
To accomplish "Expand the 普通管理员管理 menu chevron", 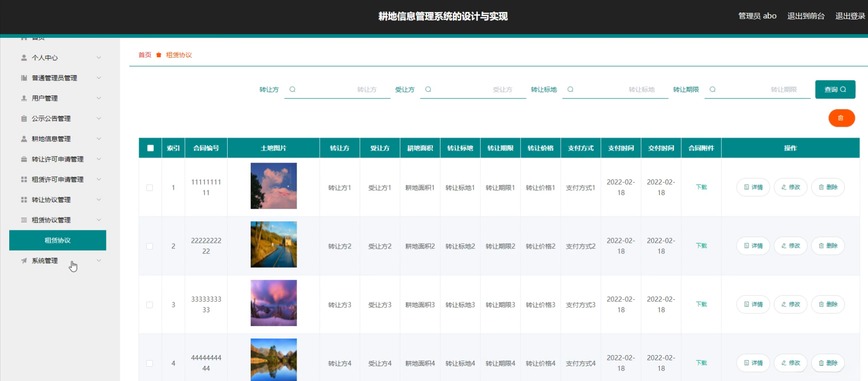I will coord(99,78).
